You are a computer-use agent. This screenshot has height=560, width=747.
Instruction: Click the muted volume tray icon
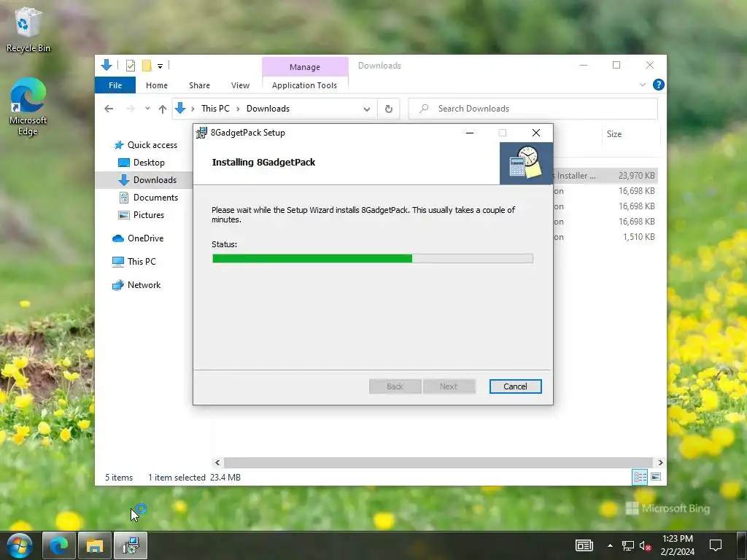tap(645, 545)
